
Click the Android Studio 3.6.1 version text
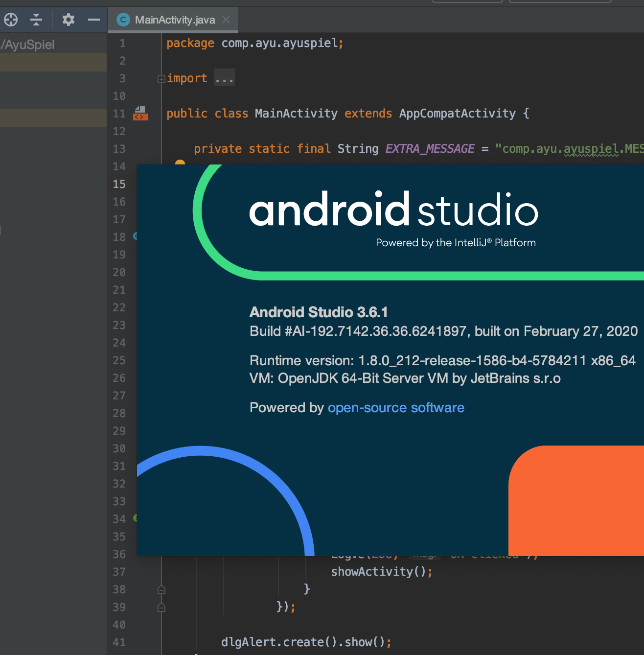point(319,312)
